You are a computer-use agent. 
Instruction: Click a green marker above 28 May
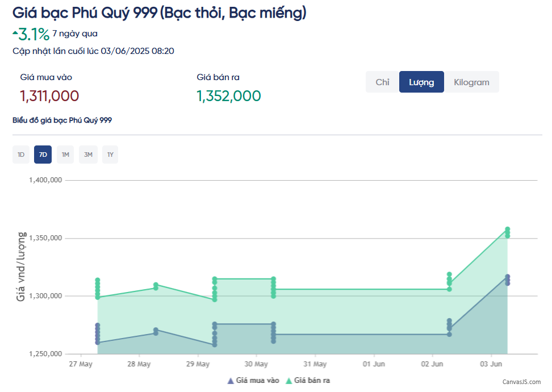coord(156,287)
